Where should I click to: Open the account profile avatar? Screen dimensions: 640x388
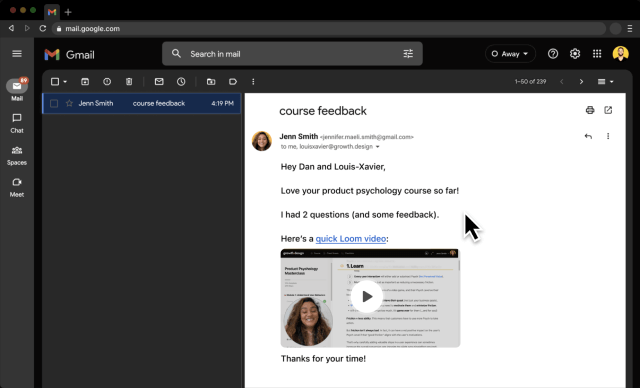tap(620, 53)
